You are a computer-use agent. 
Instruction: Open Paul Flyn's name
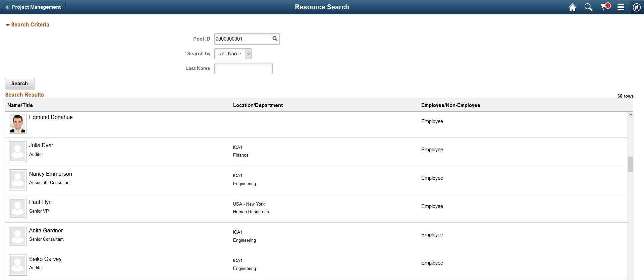coord(40,202)
